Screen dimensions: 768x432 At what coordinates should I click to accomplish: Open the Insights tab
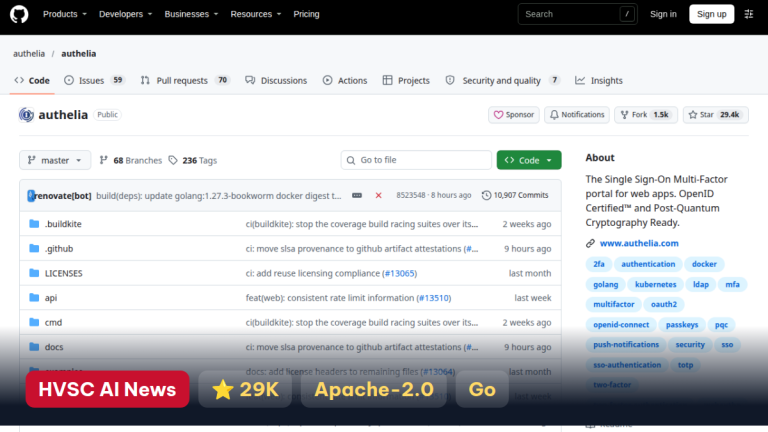pos(599,80)
